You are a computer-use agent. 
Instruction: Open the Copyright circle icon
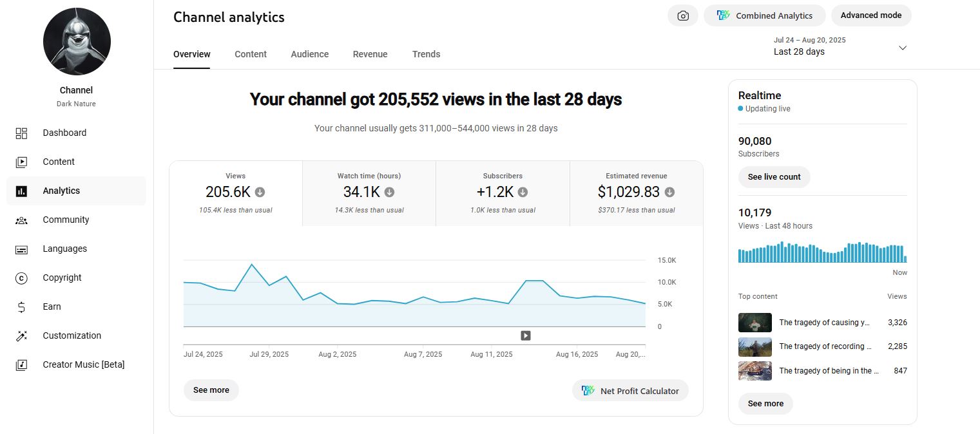pos(21,278)
